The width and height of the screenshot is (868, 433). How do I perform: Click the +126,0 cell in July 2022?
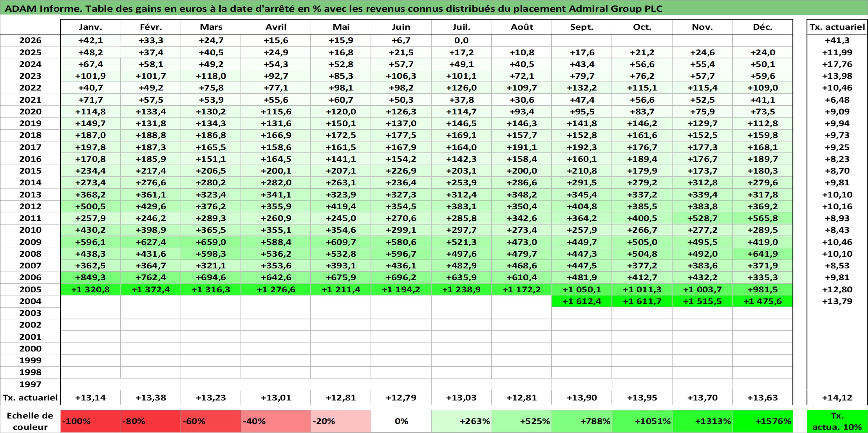coord(461,88)
